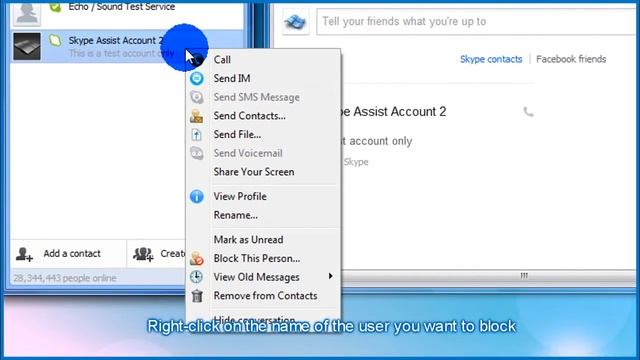Click the status icon beside Echo Sound Test

tap(55, 7)
